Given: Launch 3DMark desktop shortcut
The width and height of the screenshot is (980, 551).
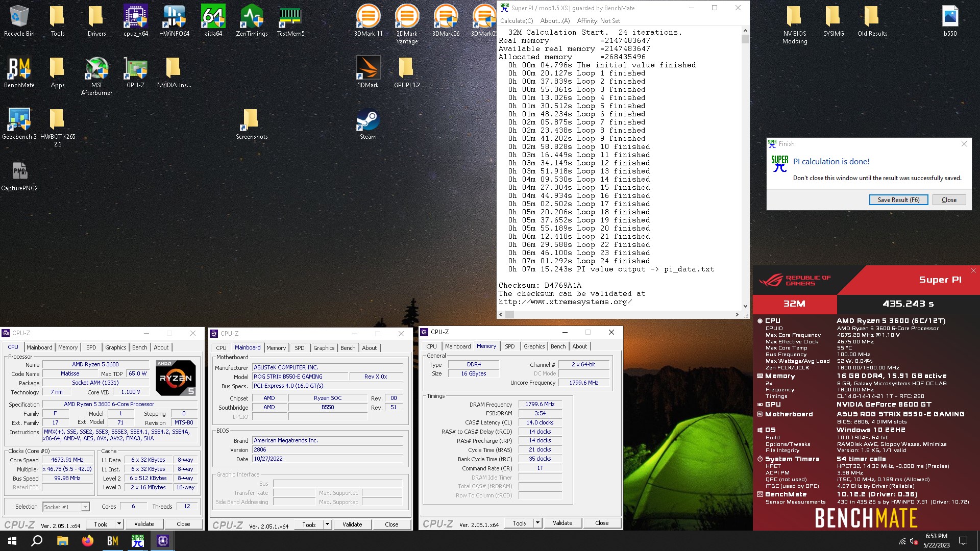Looking at the screenshot, I should coord(369,72).
